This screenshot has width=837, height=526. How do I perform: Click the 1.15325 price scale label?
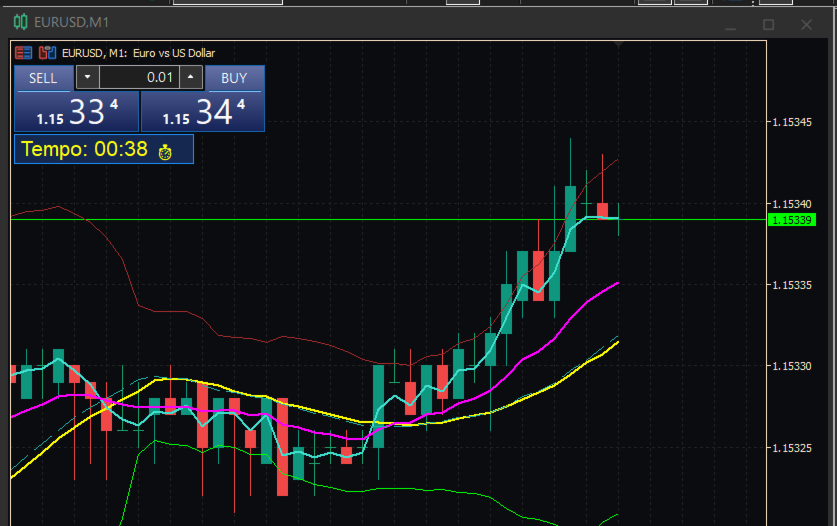pyautogui.click(x=792, y=448)
